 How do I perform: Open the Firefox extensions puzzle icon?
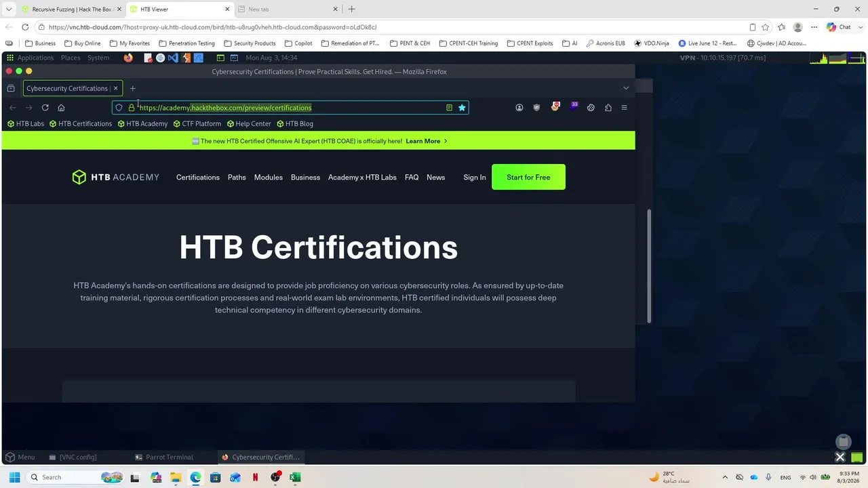tap(608, 108)
